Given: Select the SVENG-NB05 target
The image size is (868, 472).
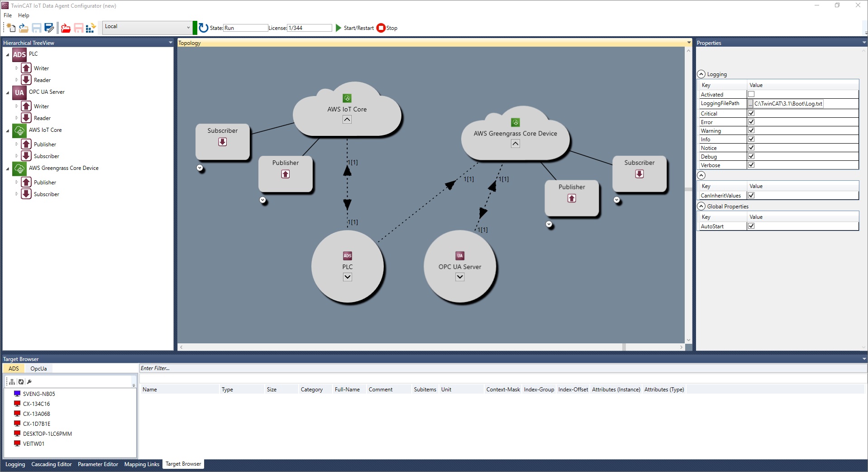Looking at the screenshot, I should coord(39,394).
